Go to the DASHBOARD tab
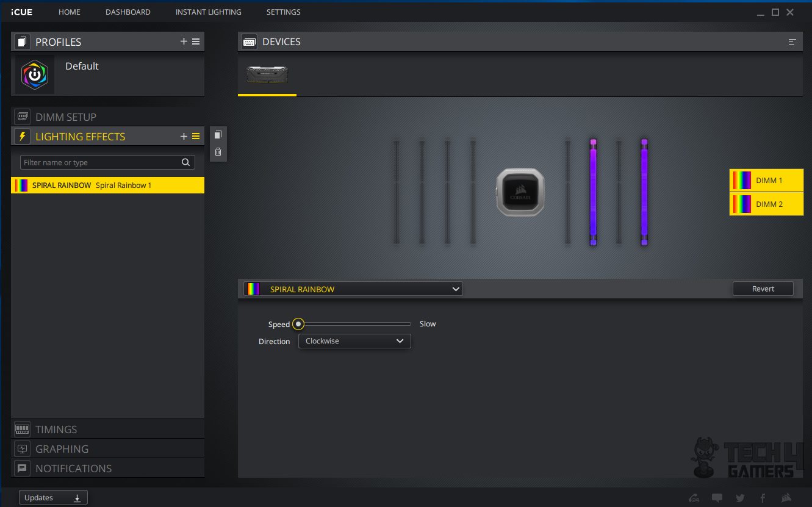This screenshot has height=507, width=812. point(128,12)
